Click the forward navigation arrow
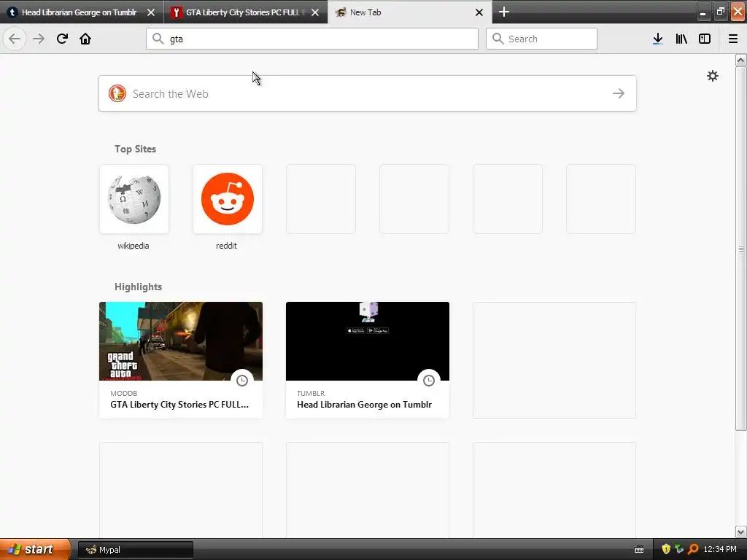 pyautogui.click(x=39, y=39)
